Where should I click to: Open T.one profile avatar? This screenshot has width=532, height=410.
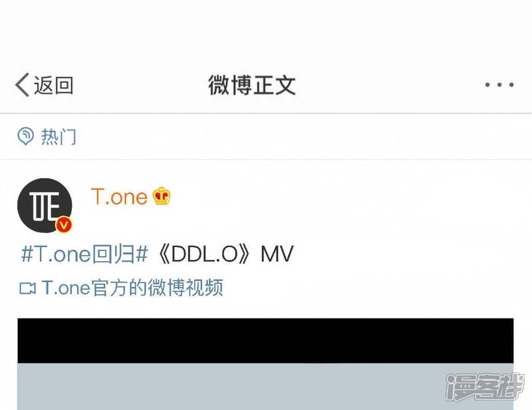click(x=45, y=205)
